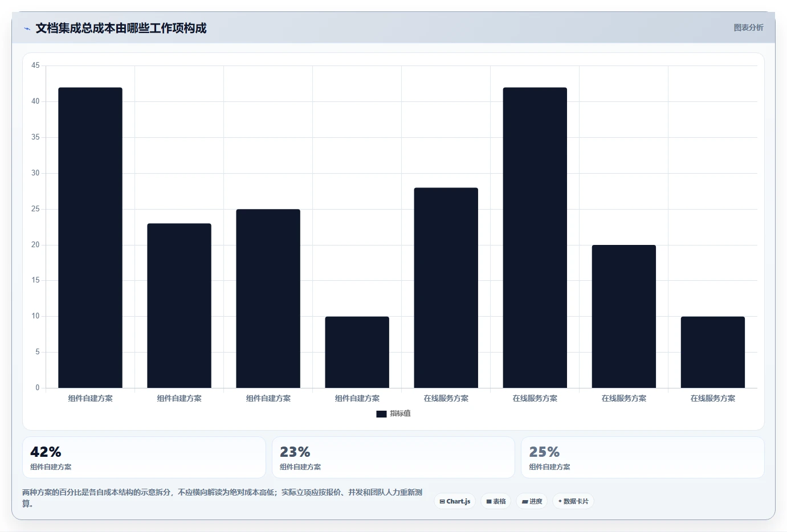787x532 pixels.
Task: Select the 数据卡片 chip
Action: (x=573, y=501)
